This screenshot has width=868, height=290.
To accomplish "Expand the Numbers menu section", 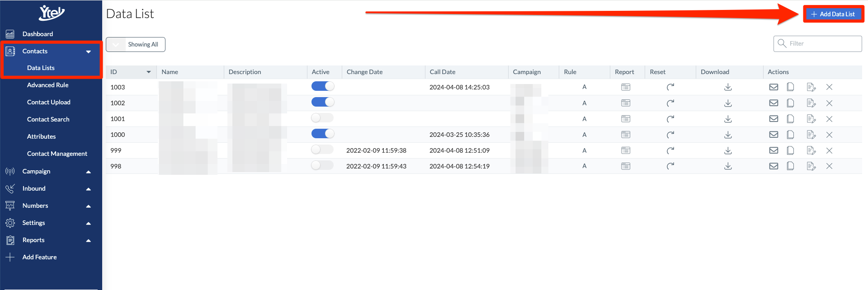I will click(x=89, y=206).
